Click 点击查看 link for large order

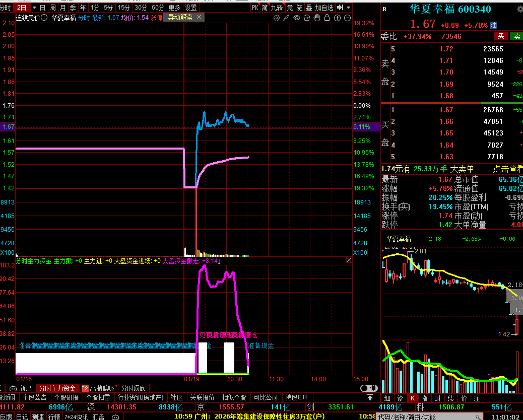(508, 169)
